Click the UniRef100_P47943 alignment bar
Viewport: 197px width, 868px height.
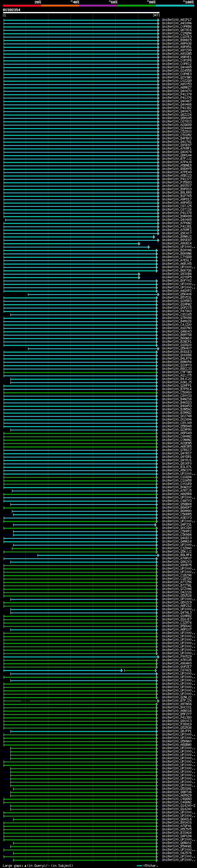[x=81, y=311]
